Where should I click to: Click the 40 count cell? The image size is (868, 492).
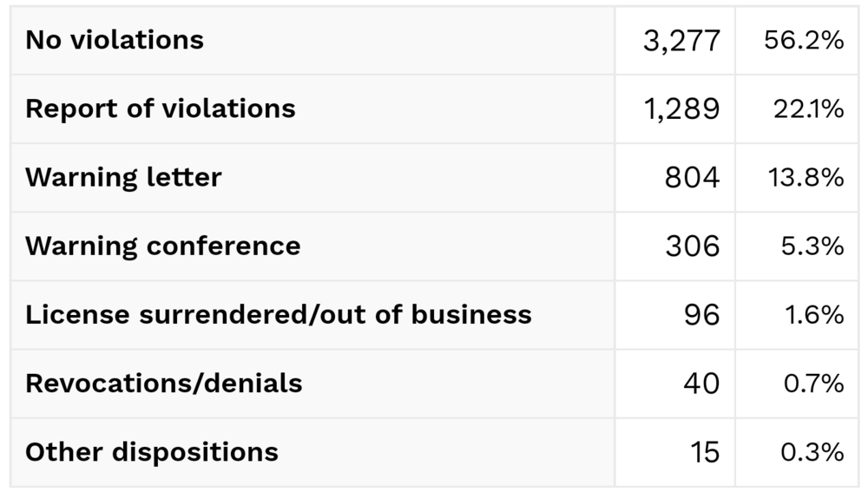[701, 383]
